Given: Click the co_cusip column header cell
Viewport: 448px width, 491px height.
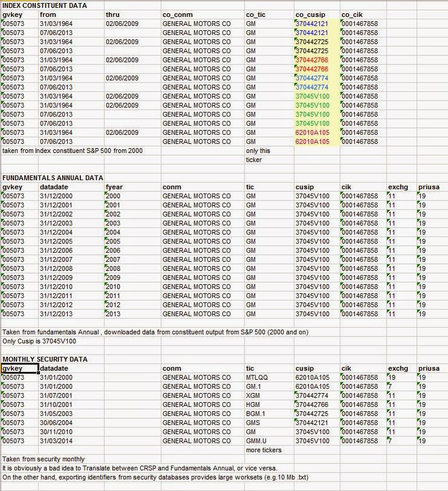Looking at the screenshot, I should [317, 15].
